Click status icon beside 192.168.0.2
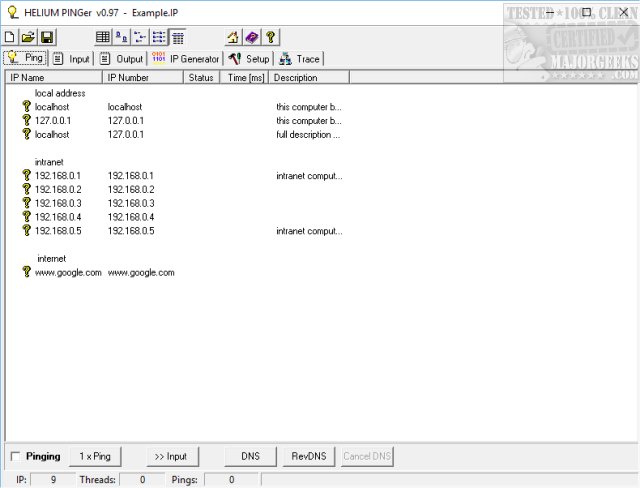 point(27,189)
